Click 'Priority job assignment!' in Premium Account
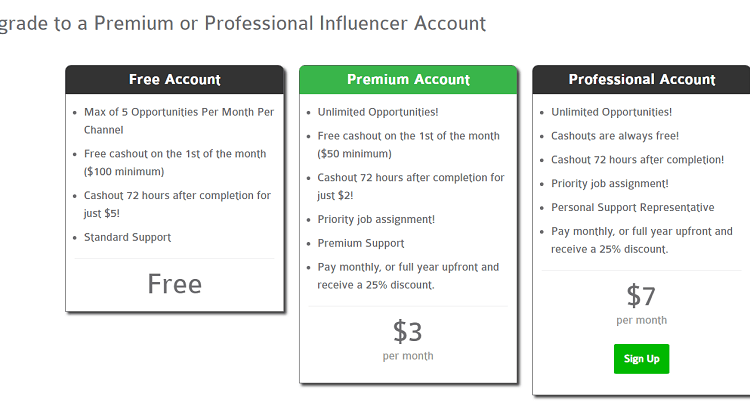 tap(376, 219)
